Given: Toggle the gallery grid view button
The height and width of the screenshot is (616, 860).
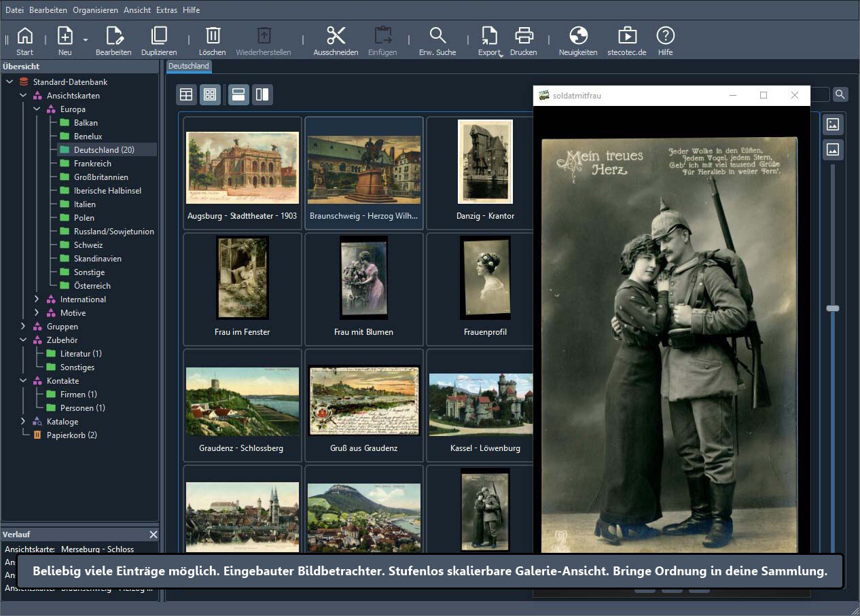Looking at the screenshot, I should tap(210, 95).
